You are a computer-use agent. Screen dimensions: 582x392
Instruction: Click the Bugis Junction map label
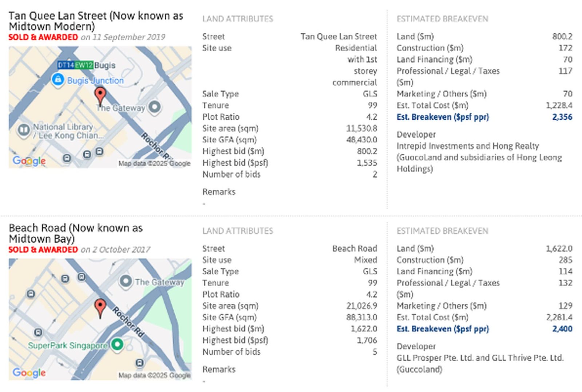click(95, 81)
